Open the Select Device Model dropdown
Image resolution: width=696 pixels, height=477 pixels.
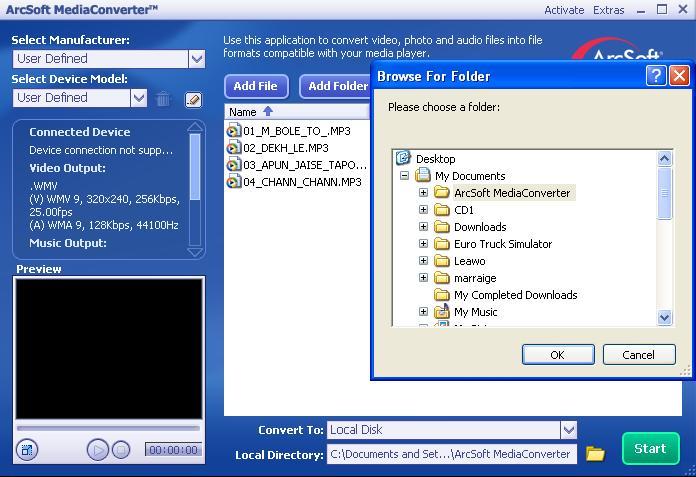(139, 98)
